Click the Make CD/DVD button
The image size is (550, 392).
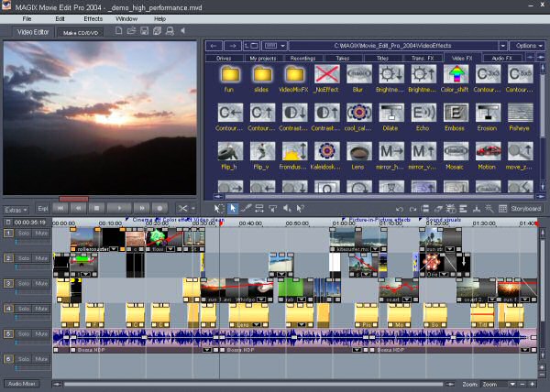(x=81, y=33)
